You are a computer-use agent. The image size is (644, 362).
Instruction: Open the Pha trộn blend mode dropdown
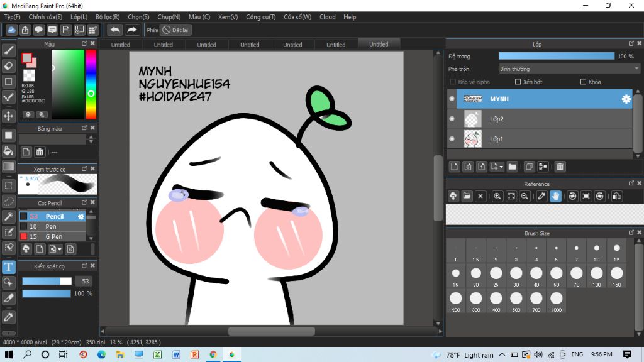point(569,69)
